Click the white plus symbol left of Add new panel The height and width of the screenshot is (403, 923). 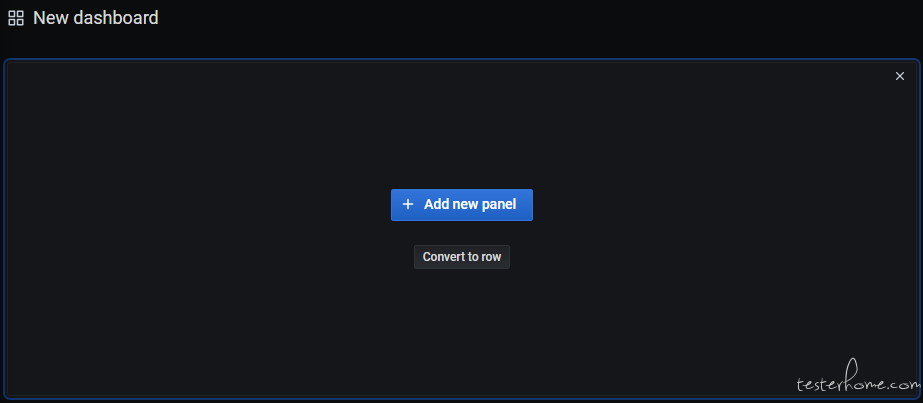407,204
